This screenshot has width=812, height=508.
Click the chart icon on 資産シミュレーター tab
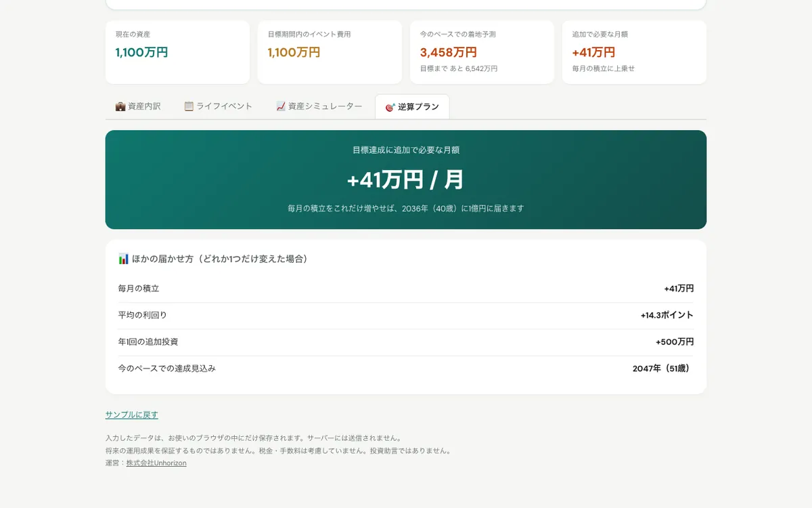point(281,106)
